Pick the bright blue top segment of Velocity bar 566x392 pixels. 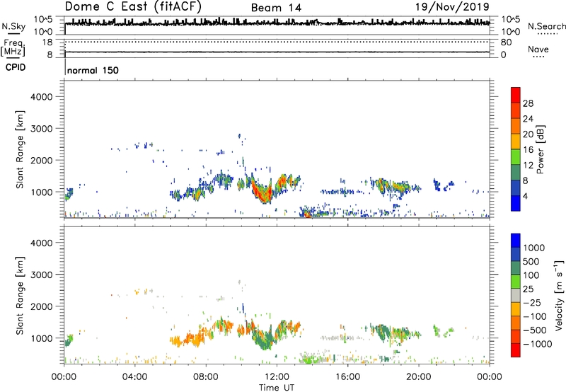516,241
